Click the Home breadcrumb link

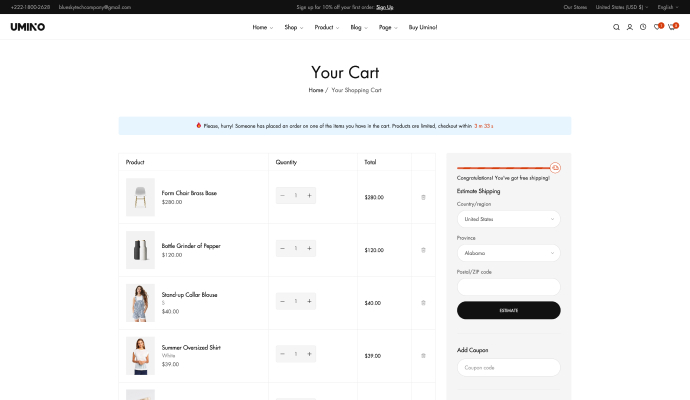pos(316,90)
